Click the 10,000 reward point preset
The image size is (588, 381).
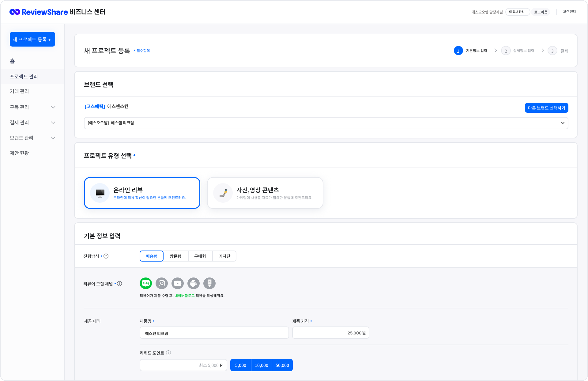tap(262, 365)
